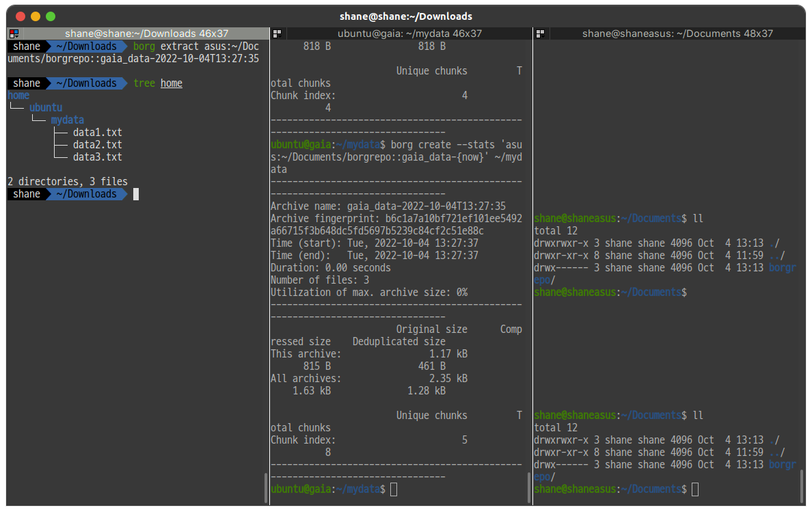
Task: Click 'Utilization of max. archive size: 0%'
Action: 368,293
